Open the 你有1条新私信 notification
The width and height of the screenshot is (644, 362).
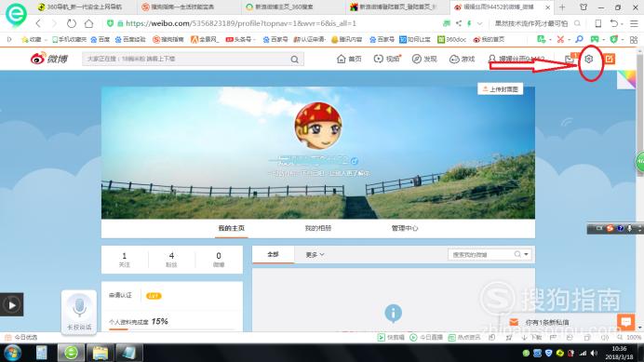click(x=547, y=323)
